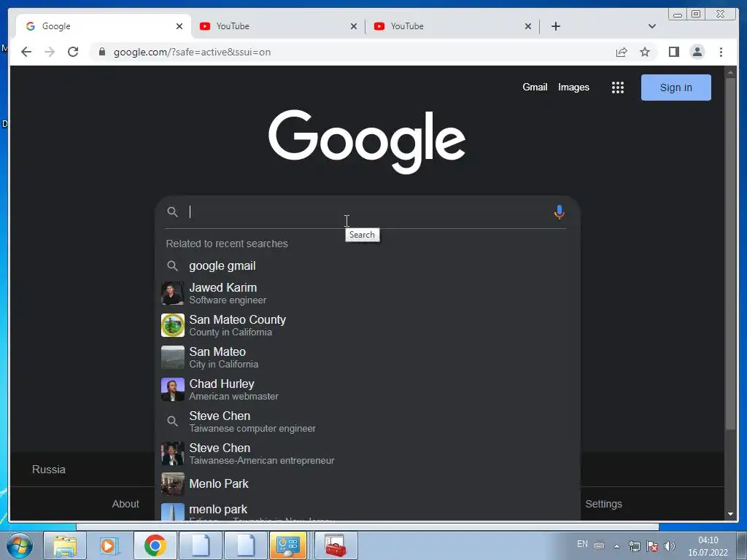747x560 pixels.
Task: Choose the 'google gmail' suggestion
Action: [367, 265]
